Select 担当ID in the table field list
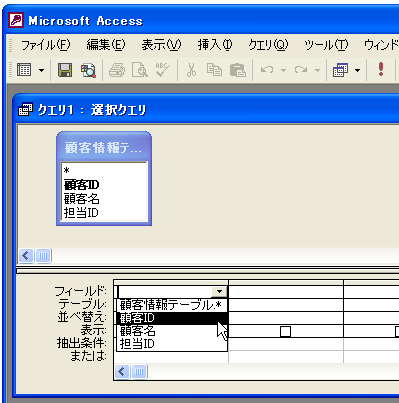The height and width of the screenshot is (403, 399). coord(104,212)
